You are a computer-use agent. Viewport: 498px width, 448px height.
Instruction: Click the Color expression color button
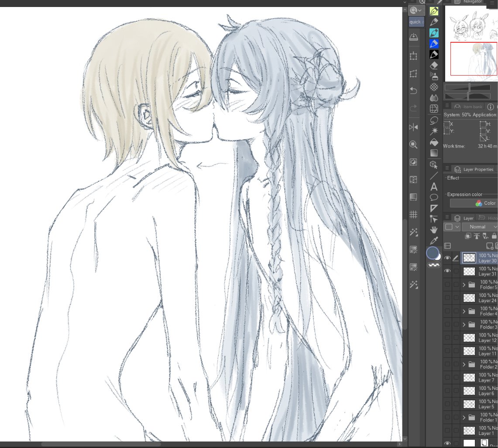pyautogui.click(x=474, y=203)
